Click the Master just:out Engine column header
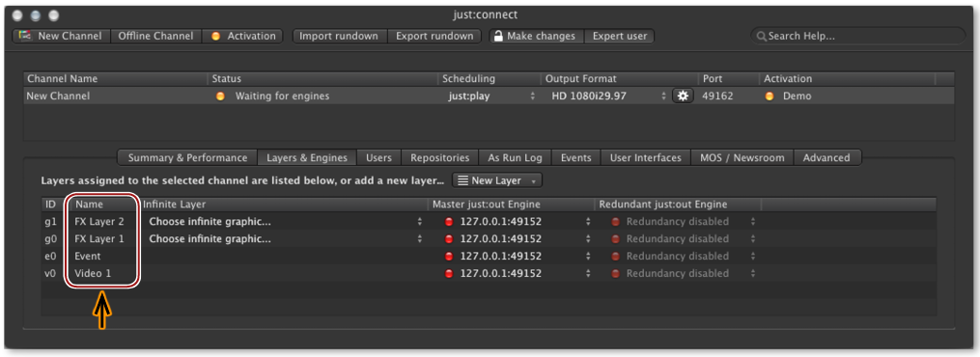The width and height of the screenshot is (980, 357). click(x=512, y=205)
